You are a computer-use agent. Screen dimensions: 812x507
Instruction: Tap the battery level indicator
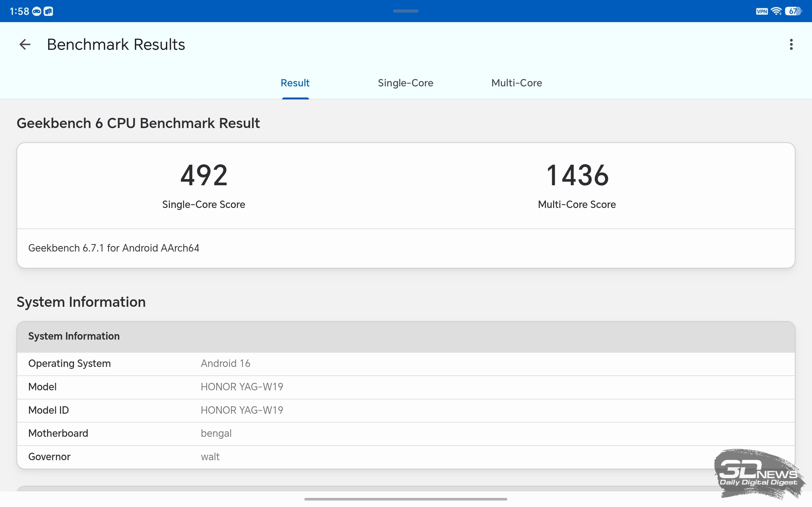pos(793,11)
